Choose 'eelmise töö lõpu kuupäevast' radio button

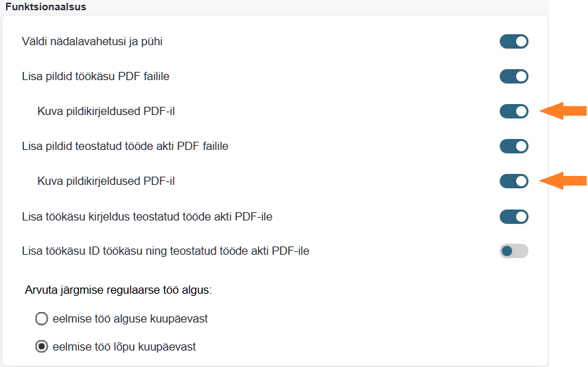pyautogui.click(x=42, y=346)
